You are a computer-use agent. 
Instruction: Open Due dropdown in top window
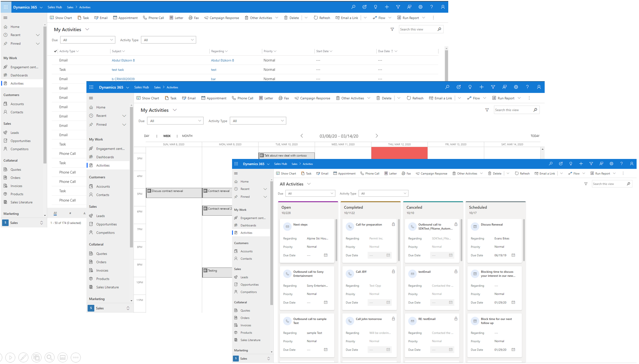87,40
